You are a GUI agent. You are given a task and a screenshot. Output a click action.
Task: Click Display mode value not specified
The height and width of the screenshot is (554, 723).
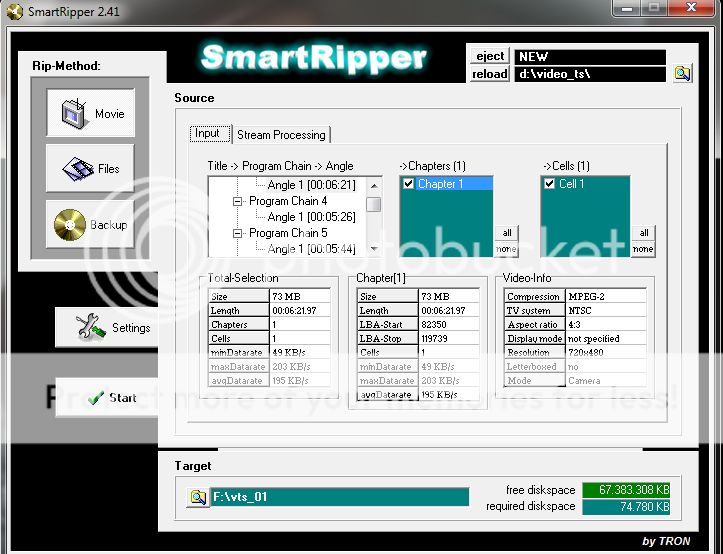click(x=593, y=339)
